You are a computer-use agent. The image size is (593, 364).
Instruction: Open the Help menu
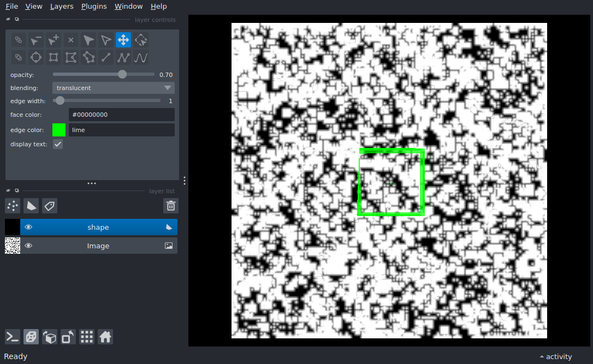point(158,7)
